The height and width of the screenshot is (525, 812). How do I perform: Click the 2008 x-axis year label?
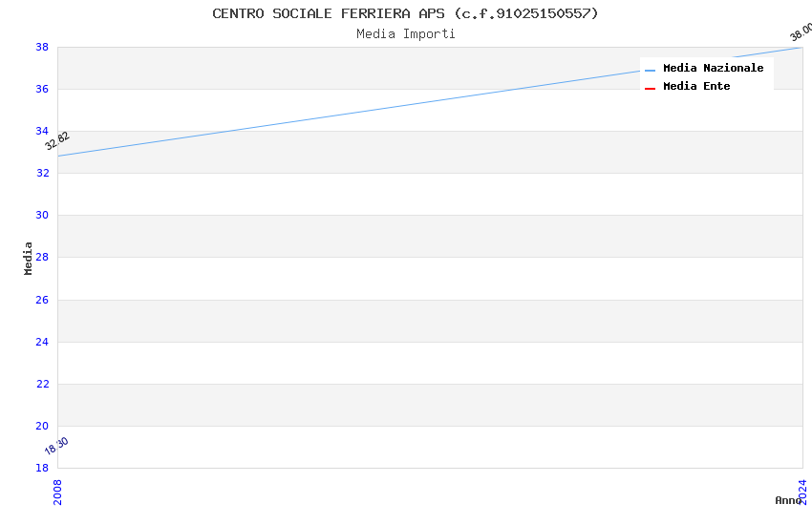[57, 492]
